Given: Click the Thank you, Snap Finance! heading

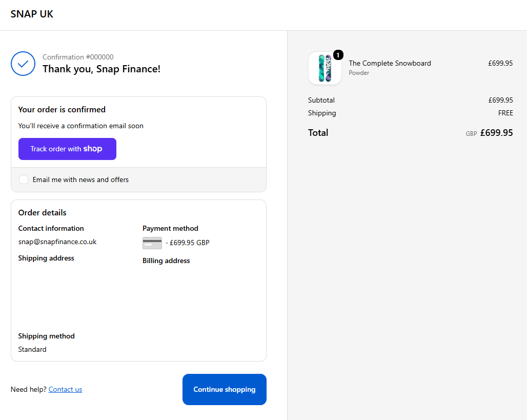Looking at the screenshot, I should pos(102,69).
